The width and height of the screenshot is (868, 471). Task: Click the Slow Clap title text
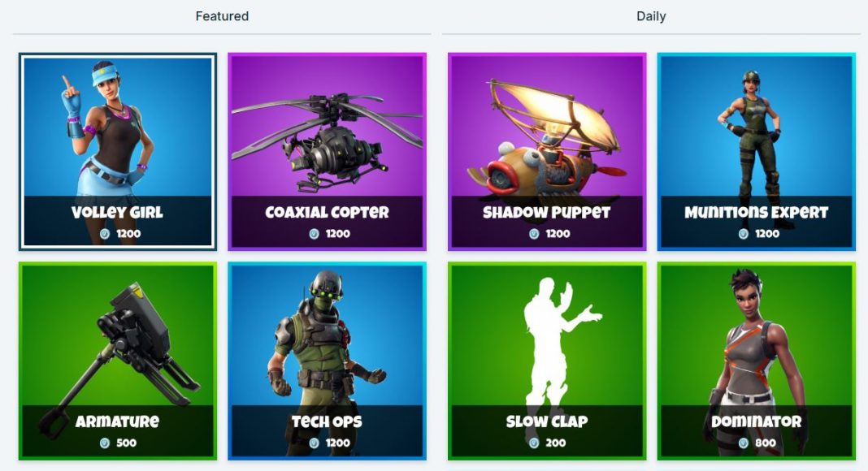tap(547, 421)
